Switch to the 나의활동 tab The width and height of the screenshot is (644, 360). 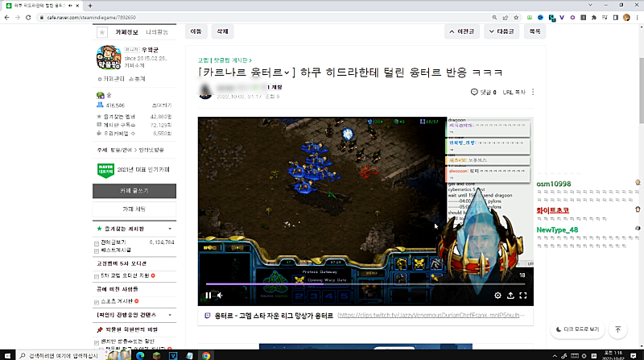point(157,32)
